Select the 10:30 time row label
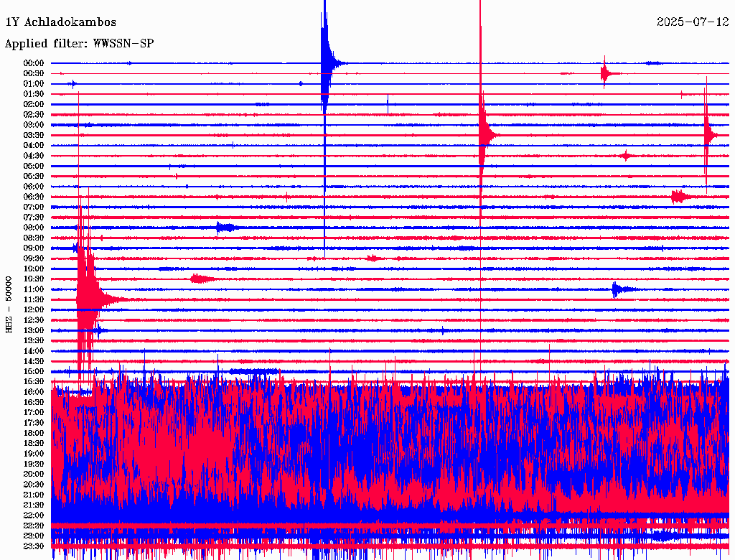Image resolution: width=735 pixels, height=560 pixels. (34, 279)
